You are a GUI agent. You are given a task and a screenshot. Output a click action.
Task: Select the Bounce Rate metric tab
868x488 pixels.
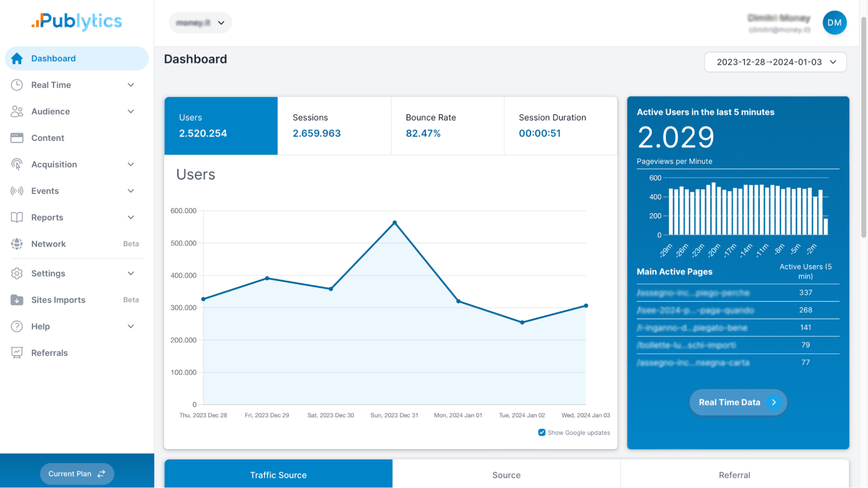[447, 126]
